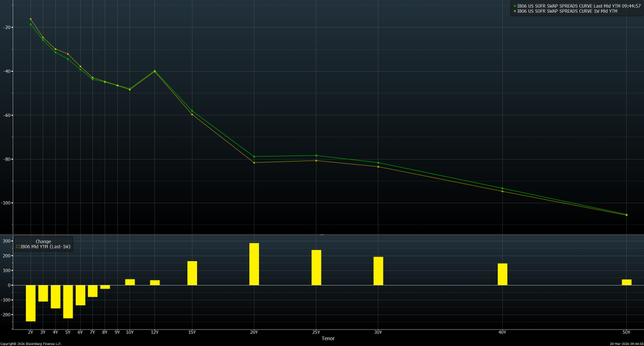Click the yellow 1W Mid YTM legend marker
This screenshot has width=644, height=346.
point(515,11)
